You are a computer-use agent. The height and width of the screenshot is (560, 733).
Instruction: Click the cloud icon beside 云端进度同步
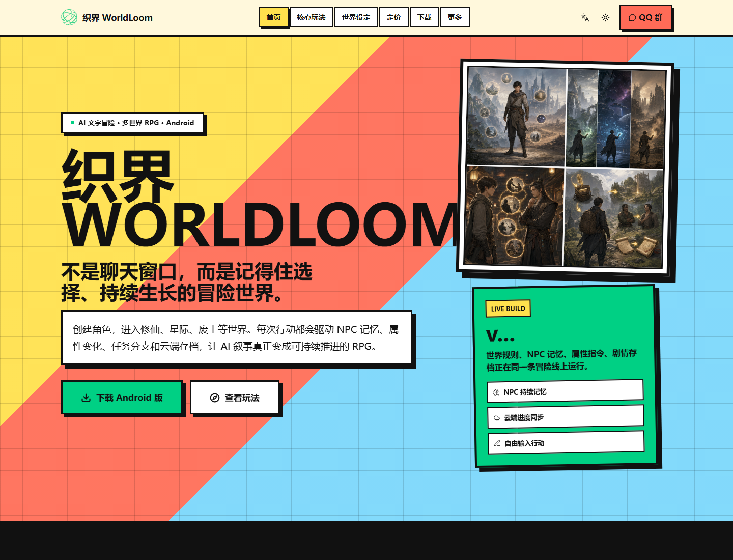click(497, 418)
